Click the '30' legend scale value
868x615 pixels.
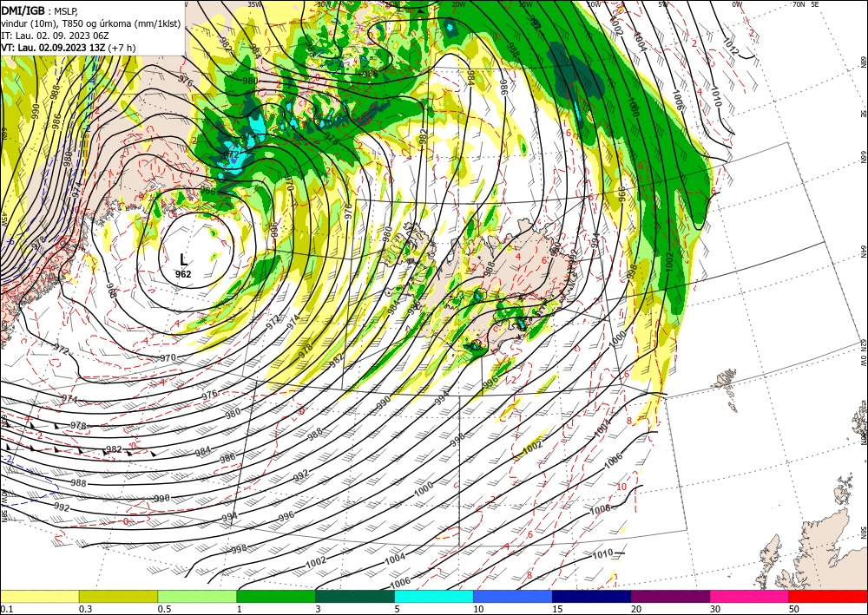pyautogui.click(x=715, y=609)
